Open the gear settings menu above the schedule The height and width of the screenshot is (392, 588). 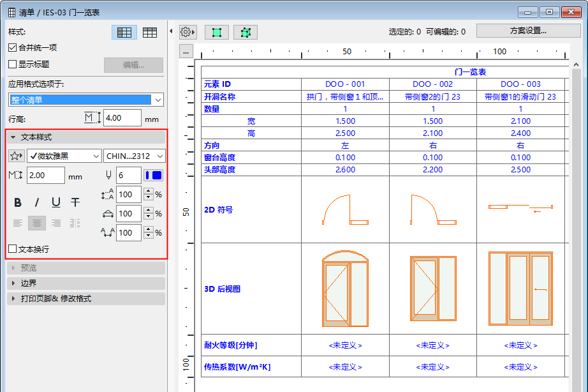tap(187, 33)
